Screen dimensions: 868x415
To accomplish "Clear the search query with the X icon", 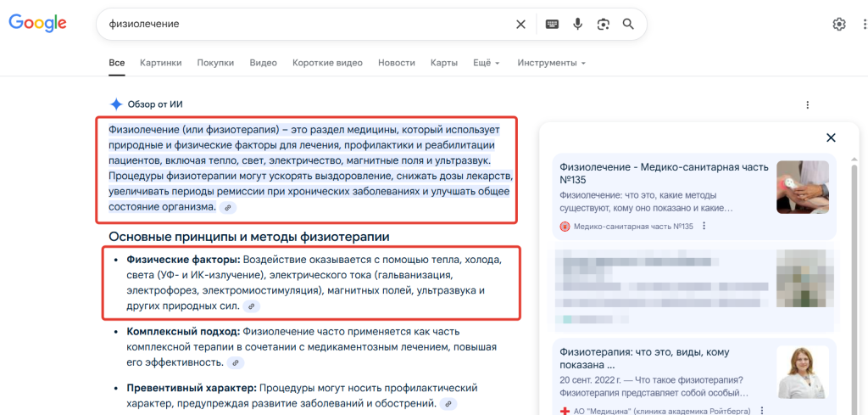I will click(520, 24).
